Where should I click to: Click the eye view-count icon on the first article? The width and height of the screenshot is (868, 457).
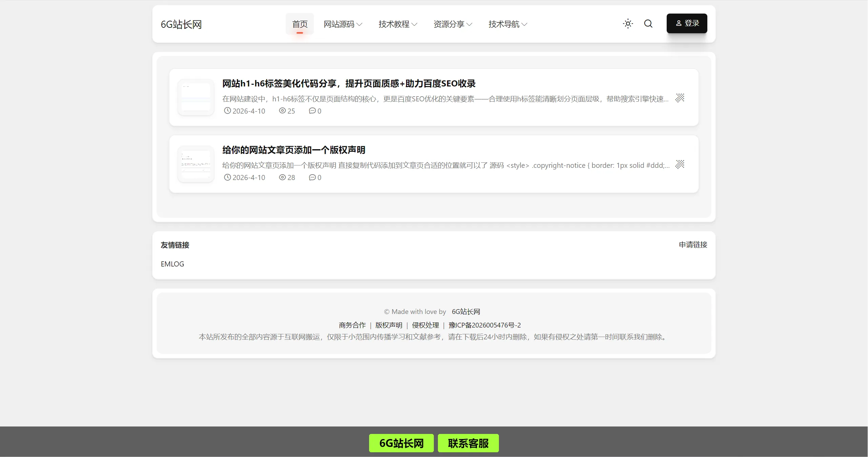(282, 111)
